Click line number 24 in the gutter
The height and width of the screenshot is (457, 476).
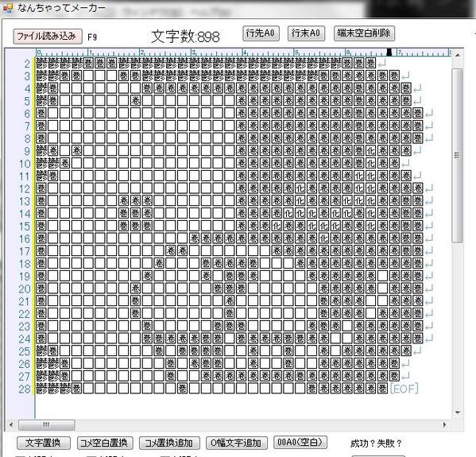coord(25,339)
